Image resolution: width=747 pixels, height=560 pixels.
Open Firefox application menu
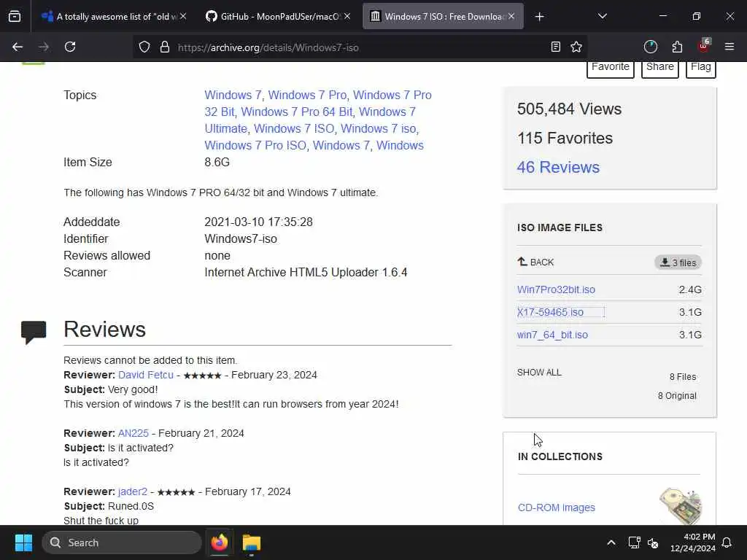tap(729, 47)
